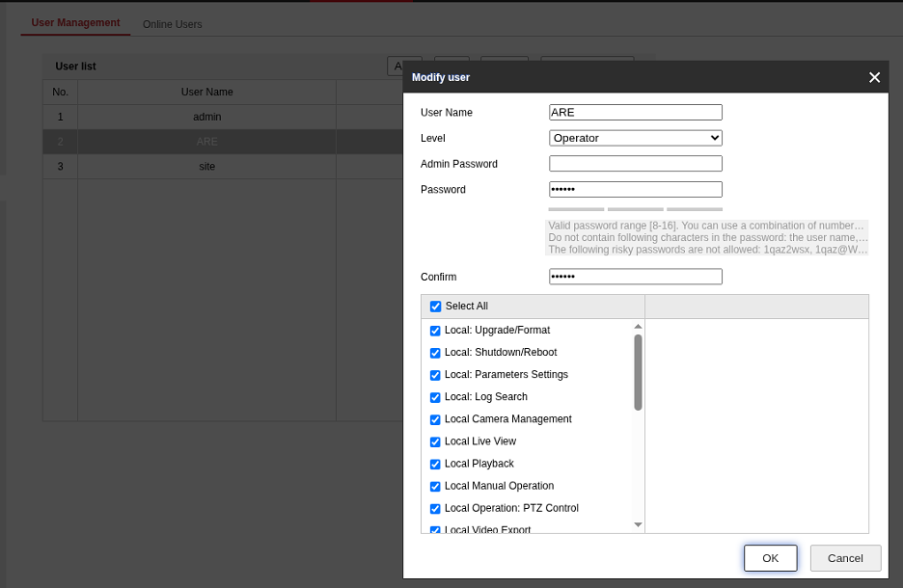The width and height of the screenshot is (903, 588).
Task: Select the admin user row
Action: point(206,117)
